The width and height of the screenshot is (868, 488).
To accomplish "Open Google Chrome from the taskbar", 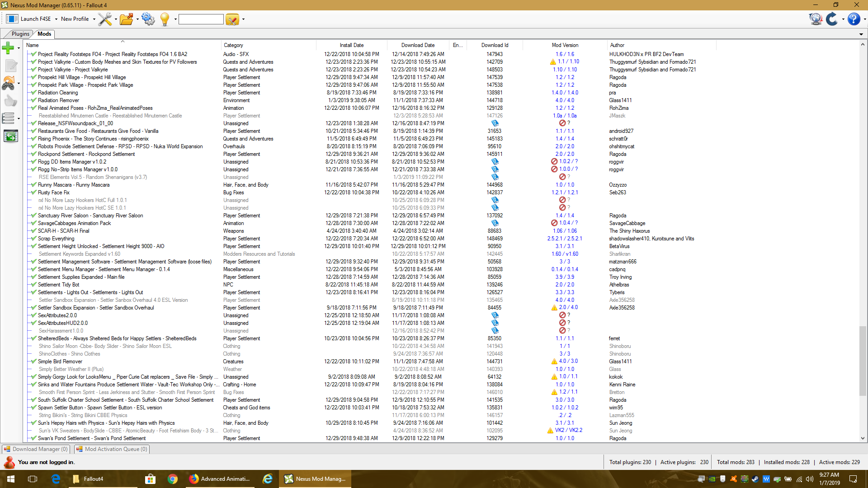I will tap(173, 479).
